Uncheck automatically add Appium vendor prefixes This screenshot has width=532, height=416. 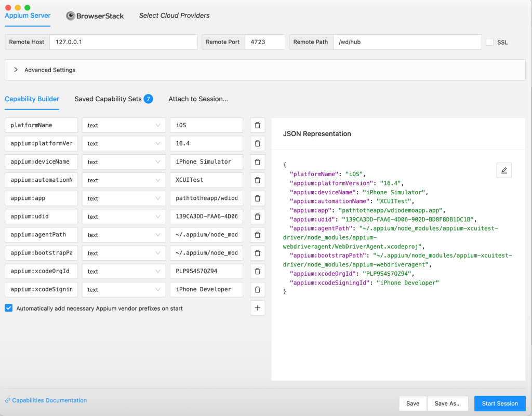pos(9,308)
